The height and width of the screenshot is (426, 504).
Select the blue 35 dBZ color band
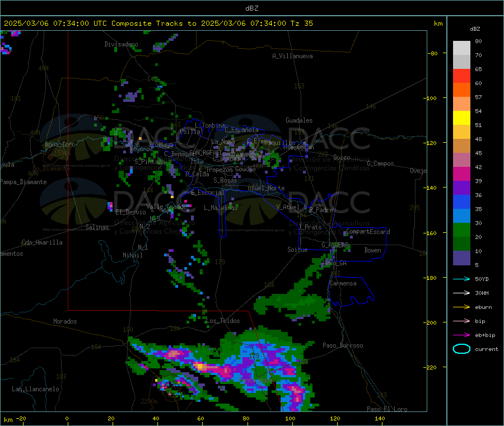(461, 202)
